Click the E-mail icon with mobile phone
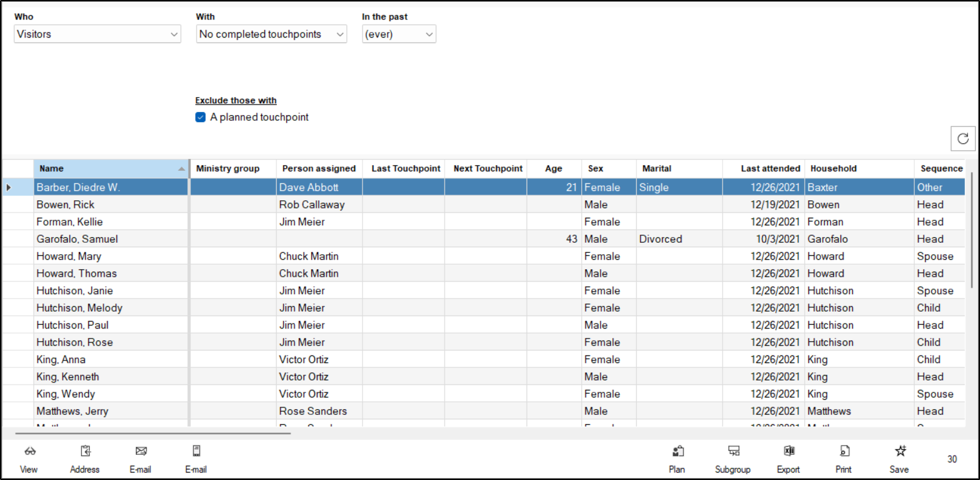This screenshot has width=980, height=480. (x=196, y=452)
